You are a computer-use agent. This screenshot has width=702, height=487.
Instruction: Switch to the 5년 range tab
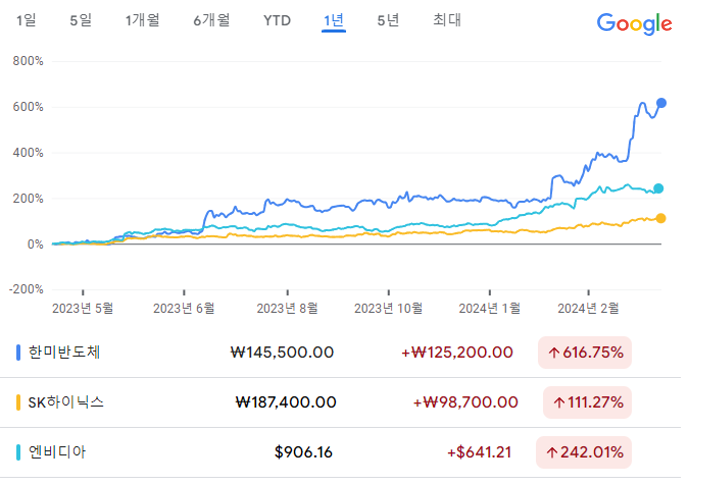(x=388, y=20)
